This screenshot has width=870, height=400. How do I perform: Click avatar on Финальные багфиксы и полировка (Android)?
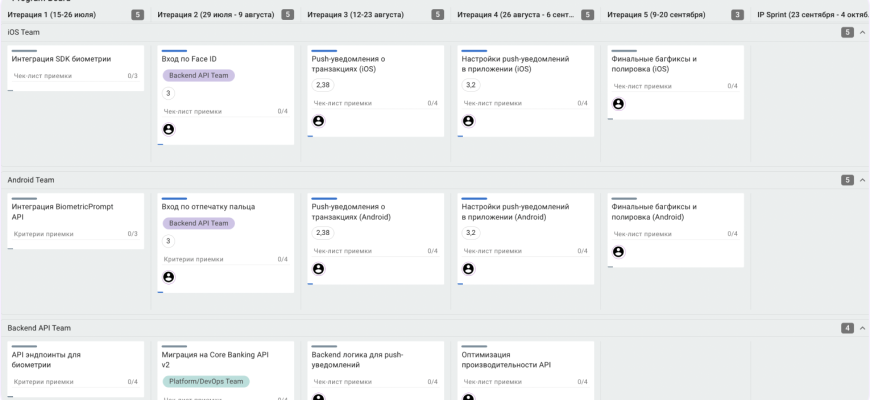618,252
